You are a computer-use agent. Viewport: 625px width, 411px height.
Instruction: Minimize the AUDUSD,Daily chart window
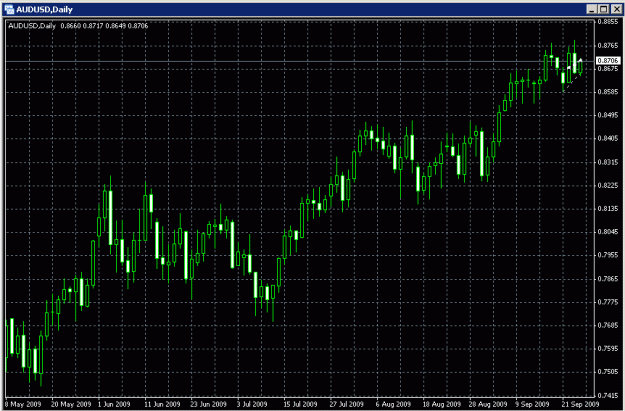click(592, 9)
